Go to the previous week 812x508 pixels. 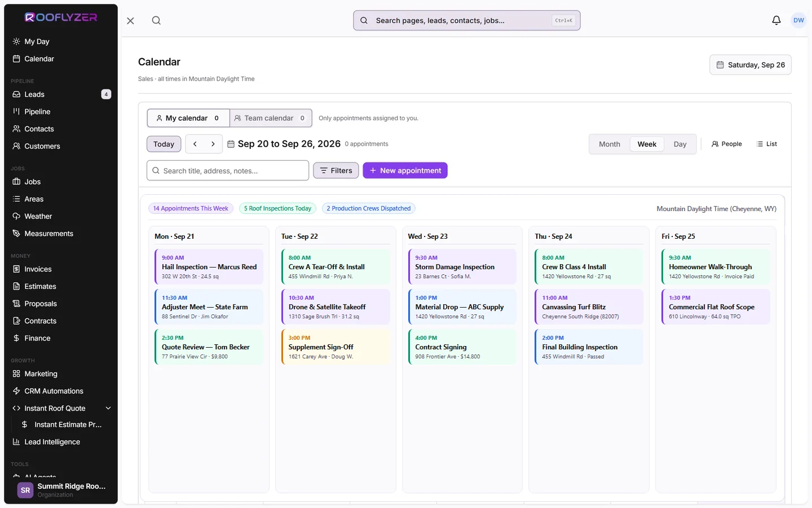195,144
